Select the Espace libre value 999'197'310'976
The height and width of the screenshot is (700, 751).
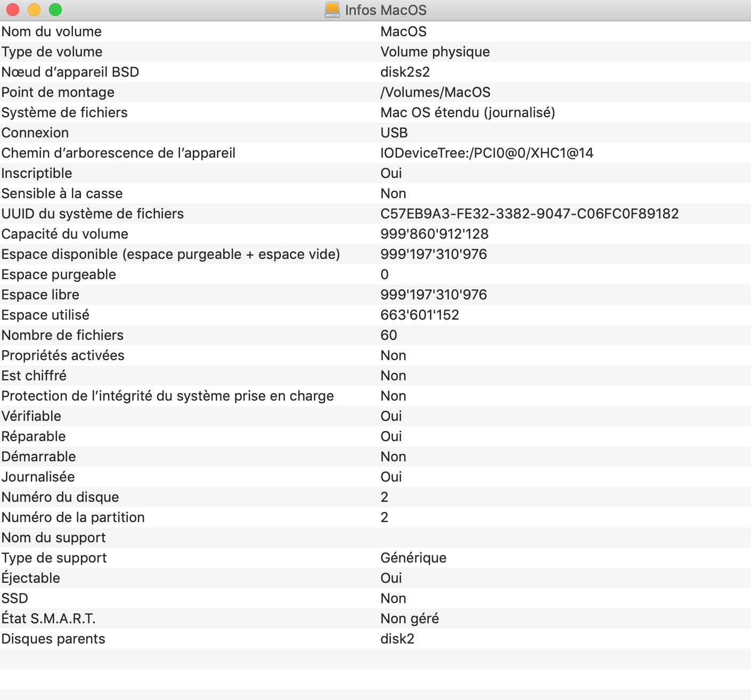pyautogui.click(x=434, y=295)
